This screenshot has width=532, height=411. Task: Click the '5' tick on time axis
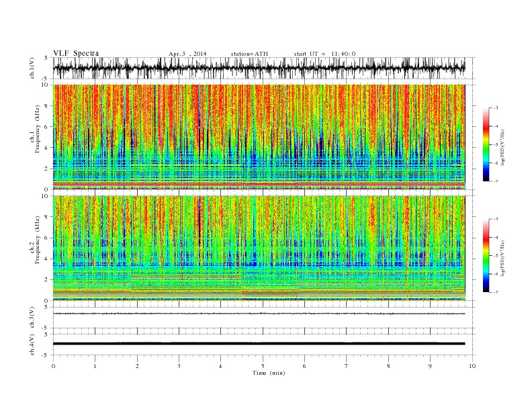coord(263,366)
